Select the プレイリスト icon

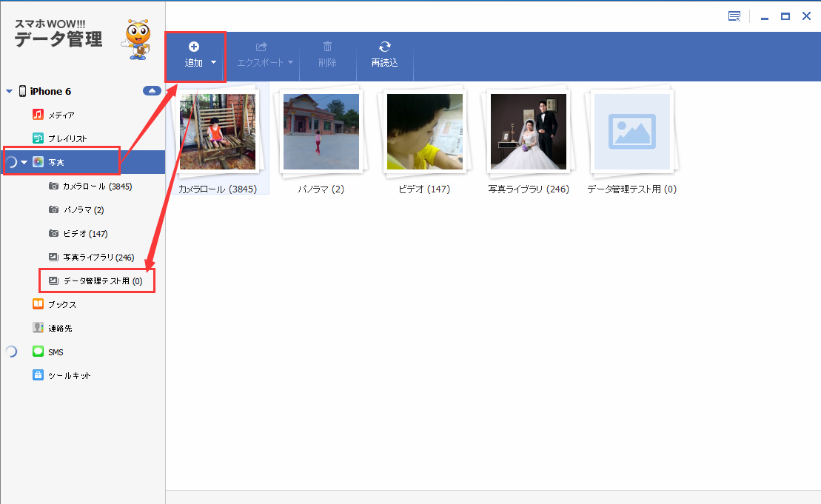pyautogui.click(x=37, y=138)
